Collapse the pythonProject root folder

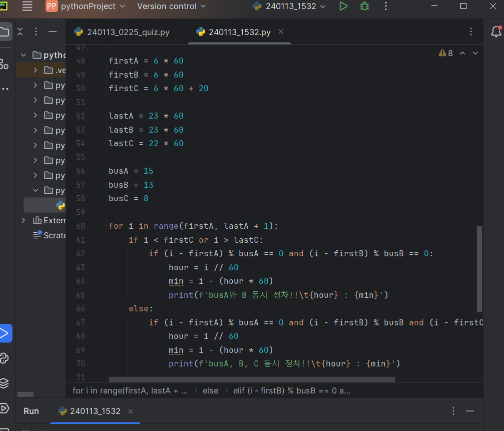point(23,55)
